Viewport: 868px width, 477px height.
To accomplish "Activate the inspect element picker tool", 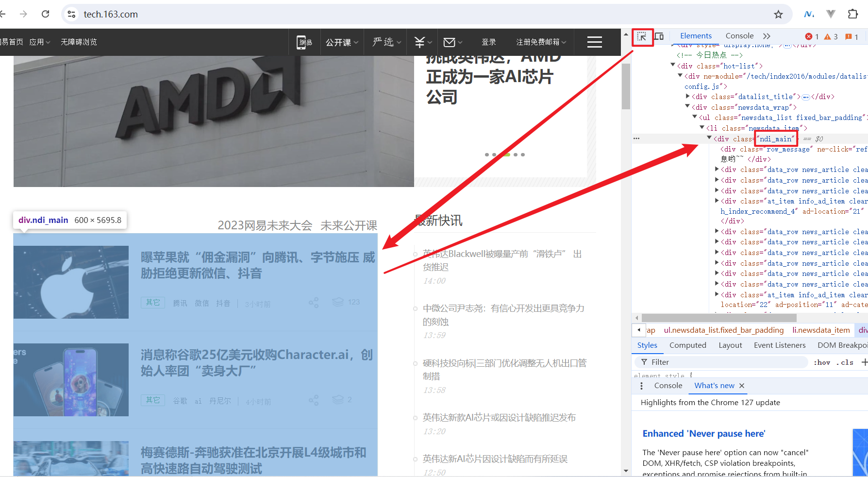I will [x=642, y=36].
